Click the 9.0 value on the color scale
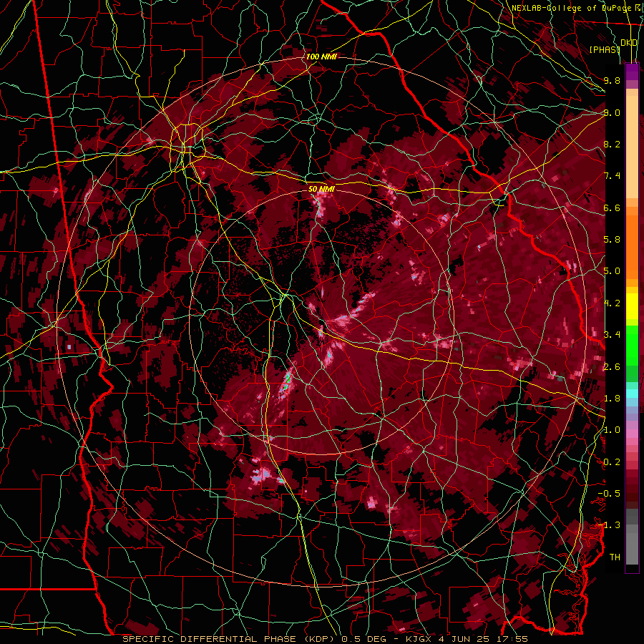 pyautogui.click(x=612, y=112)
